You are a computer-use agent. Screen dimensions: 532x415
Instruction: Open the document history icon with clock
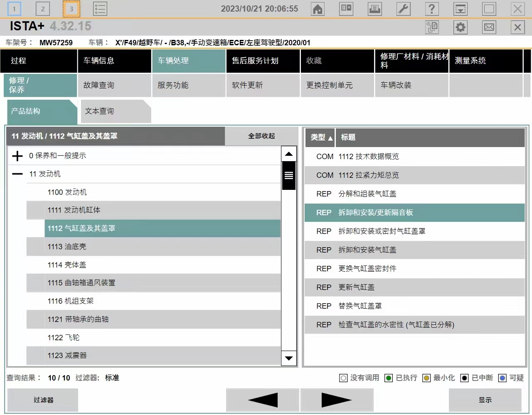(432, 27)
